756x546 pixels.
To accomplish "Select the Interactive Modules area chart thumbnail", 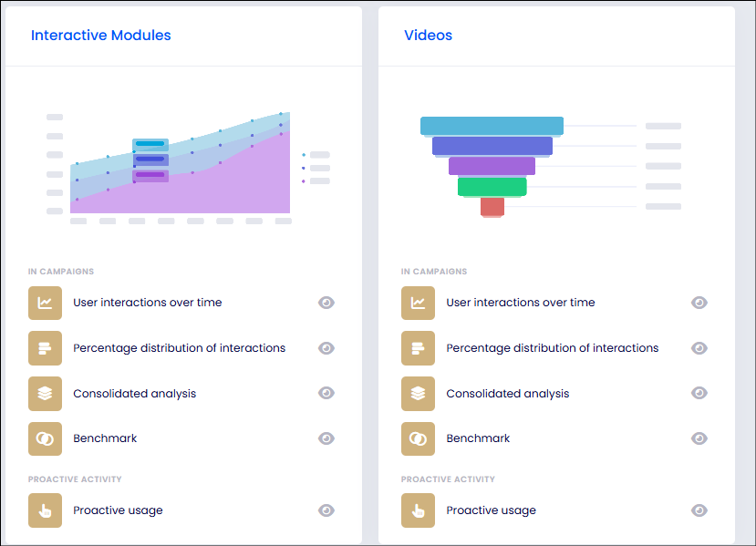I will click(189, 168).
